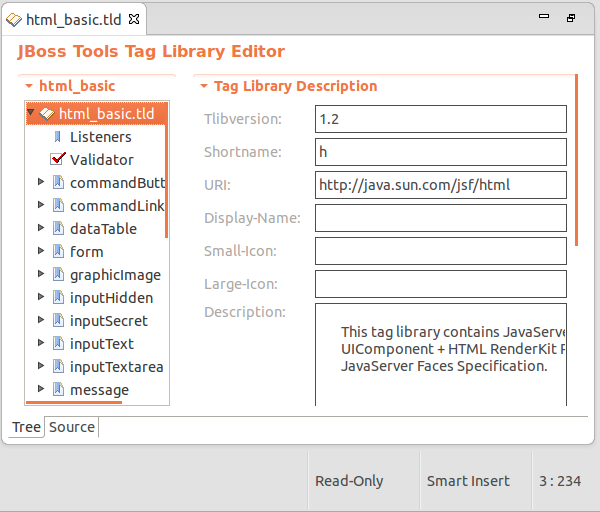Select the inputSecret tree item
Screen dimensions: 600x512
(109, 321)
